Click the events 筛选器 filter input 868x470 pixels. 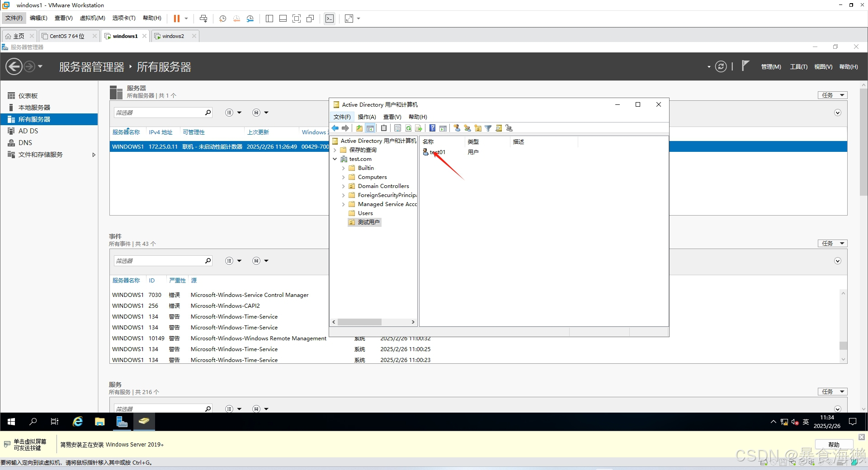[x=159, y=261]
